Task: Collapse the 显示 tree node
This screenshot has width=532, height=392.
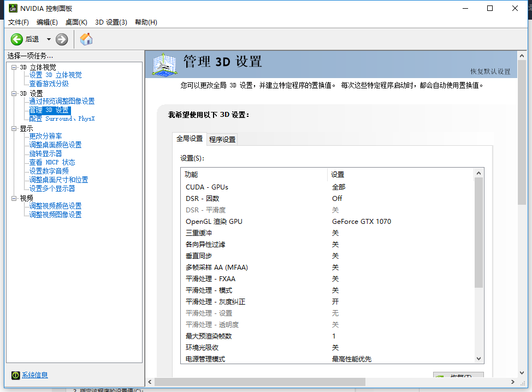Action: pos(14,129)
